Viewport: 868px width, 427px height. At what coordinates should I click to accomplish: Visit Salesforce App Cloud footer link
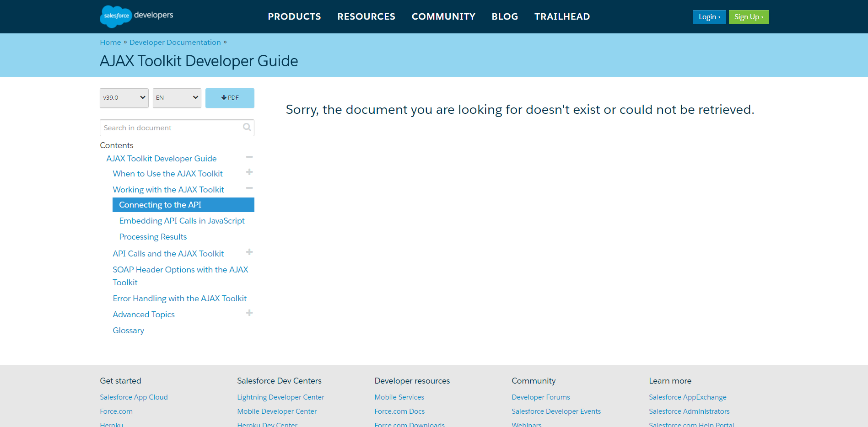click(x=134, y=397)
